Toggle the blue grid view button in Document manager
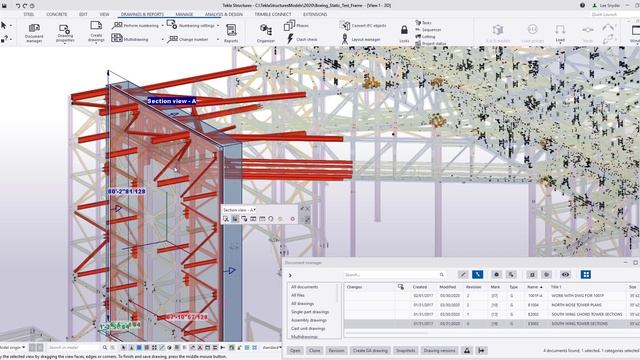 586,275
